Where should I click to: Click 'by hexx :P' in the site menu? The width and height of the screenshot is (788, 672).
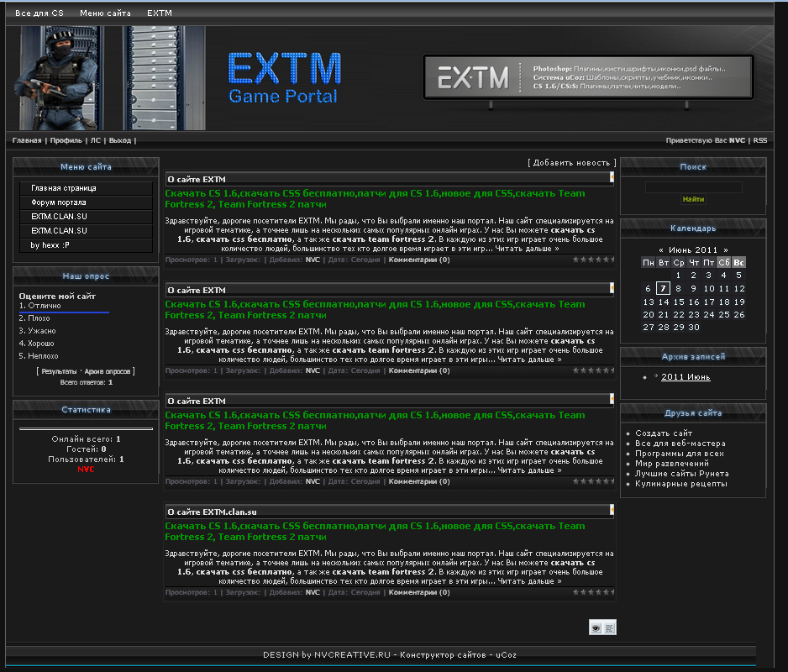click(x=86, y=245)
